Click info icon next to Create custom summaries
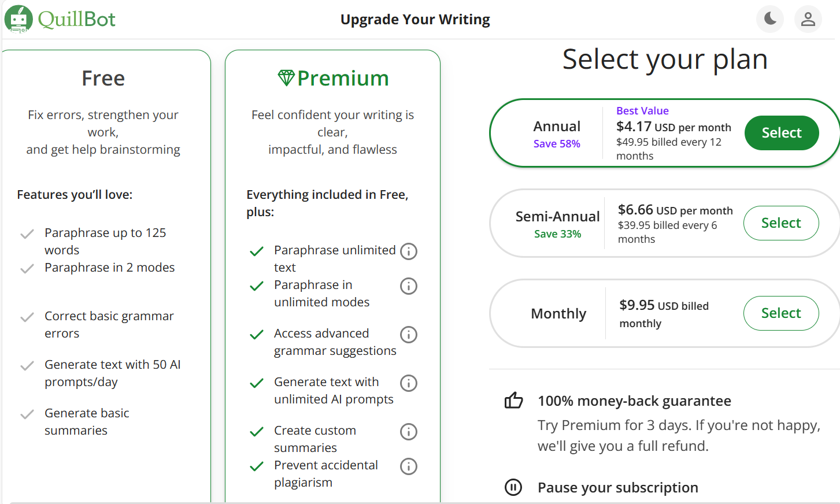840x504 pixels. (409, 432)
